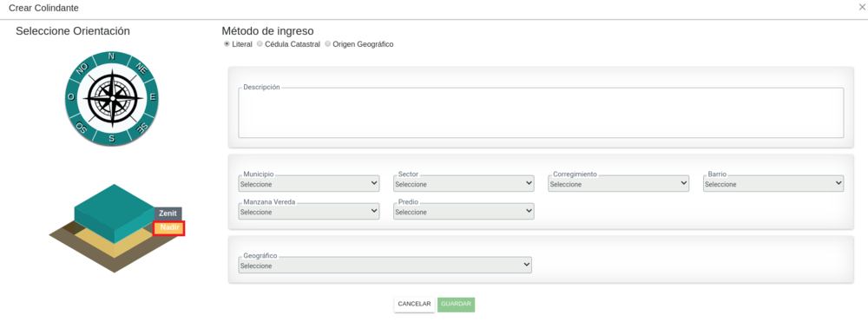Open the Sector dropdown
This screenshot has width=868, height=322.
(x=464, y=184)
